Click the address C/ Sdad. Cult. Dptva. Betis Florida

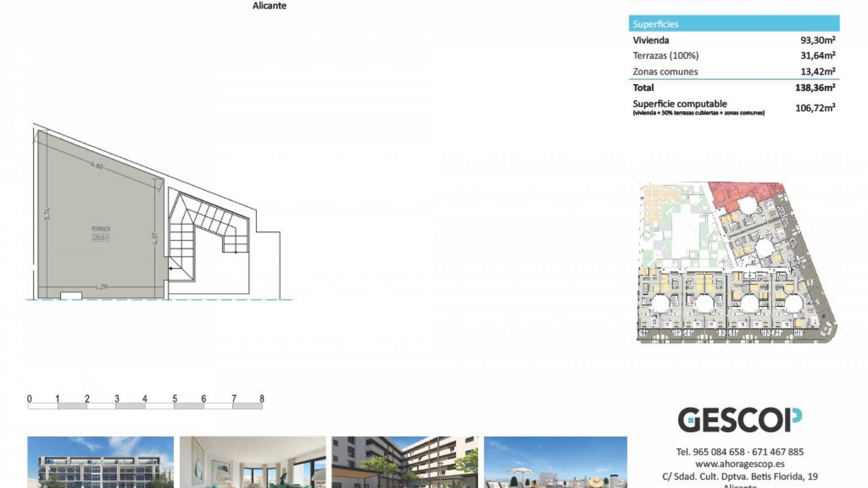740,476
